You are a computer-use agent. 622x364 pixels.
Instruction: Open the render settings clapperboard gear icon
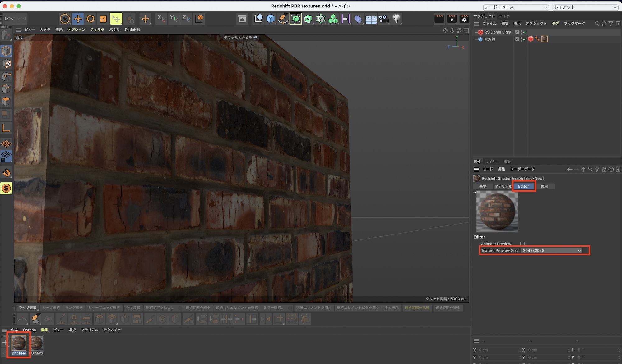(464, 19)
